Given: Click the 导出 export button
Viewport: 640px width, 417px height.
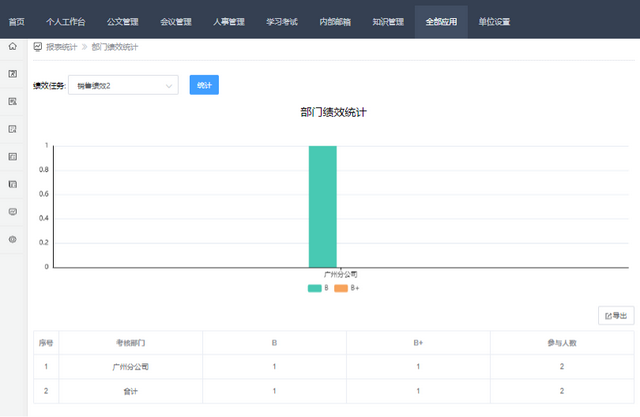Looking at the screenshot, I should click(x=615, y=316).
